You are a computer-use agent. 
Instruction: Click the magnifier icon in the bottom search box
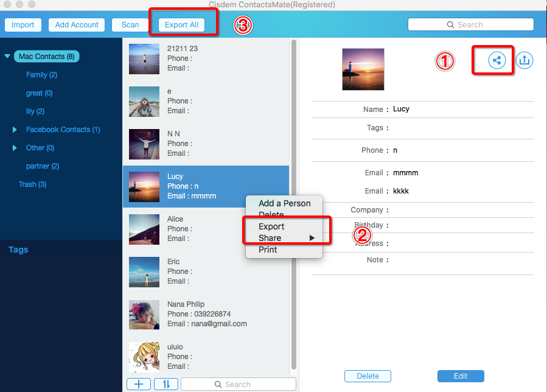pyautogui.click(x=218, y=384)
